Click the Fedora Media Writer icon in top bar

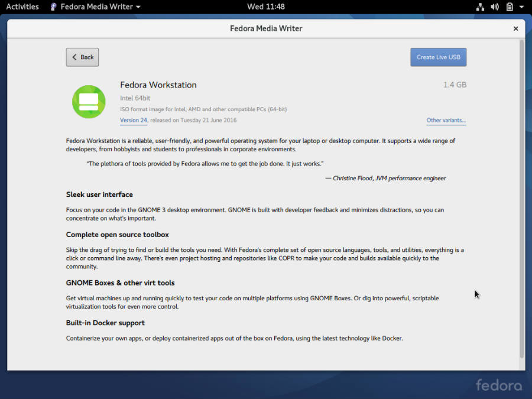(x=54, y=7)
